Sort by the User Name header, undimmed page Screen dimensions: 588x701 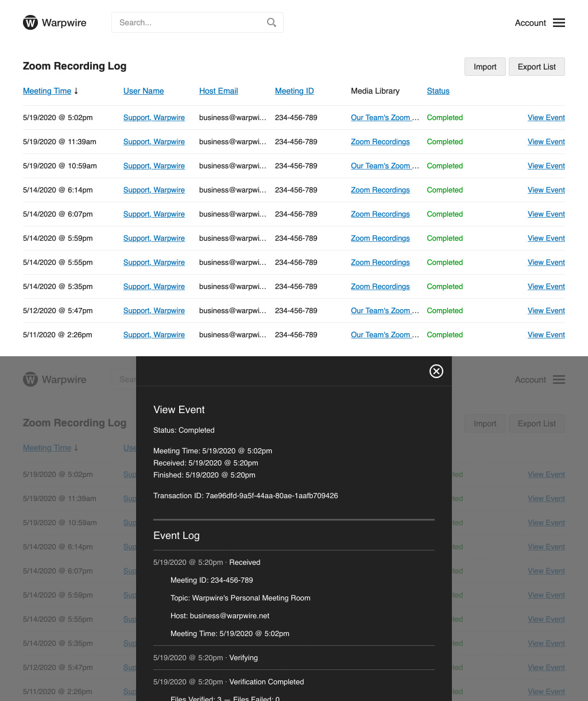[144, 91]
